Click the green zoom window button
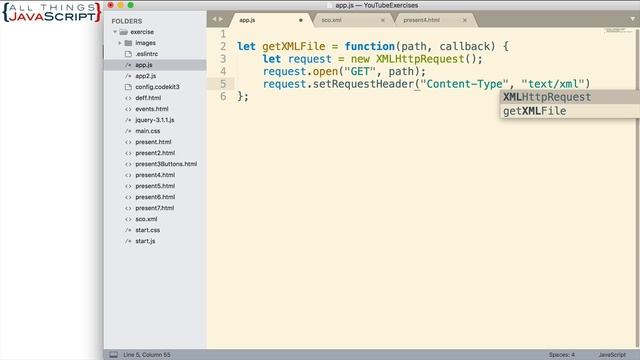This screenshot has width=640, height=360. [x=131, y=5]
